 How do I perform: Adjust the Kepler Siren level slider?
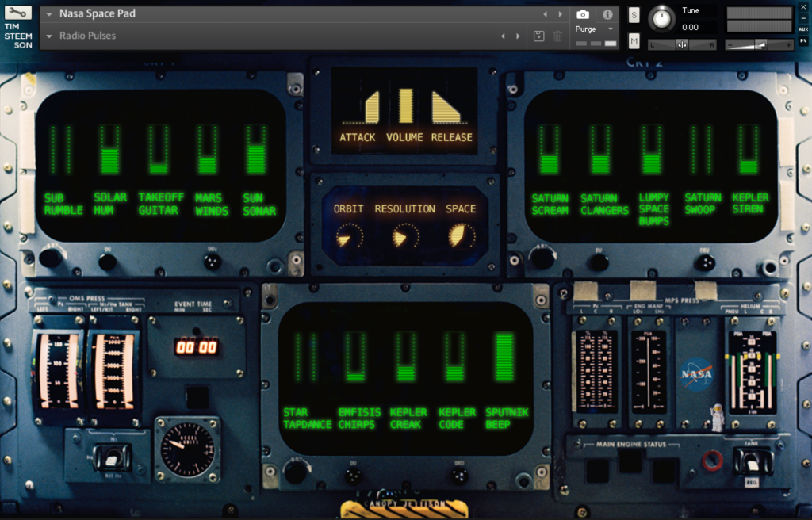point(749,150)
